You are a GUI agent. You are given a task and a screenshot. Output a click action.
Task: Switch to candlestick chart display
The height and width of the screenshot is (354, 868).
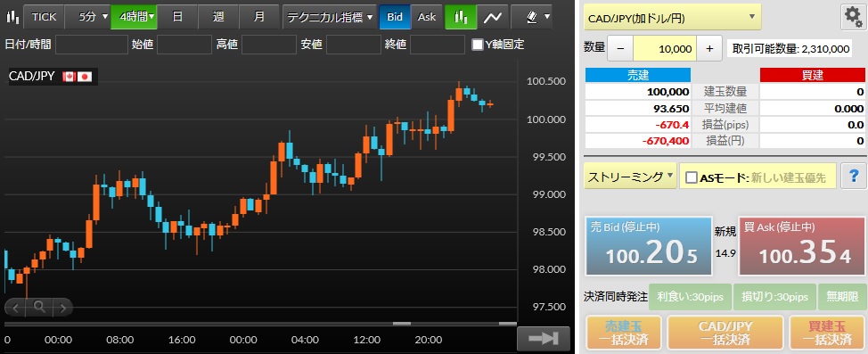pos(461,17)
